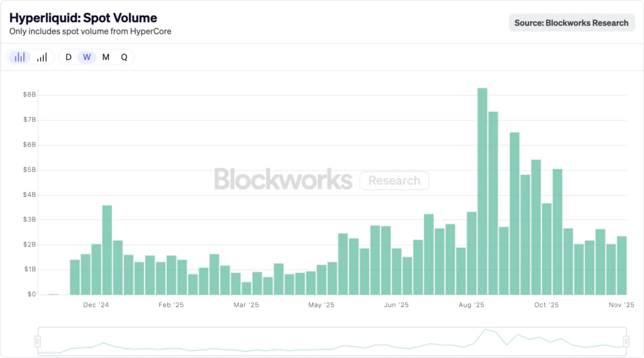Click the peak bar near Dec '24
644x358 pixels.
(107, 250)
